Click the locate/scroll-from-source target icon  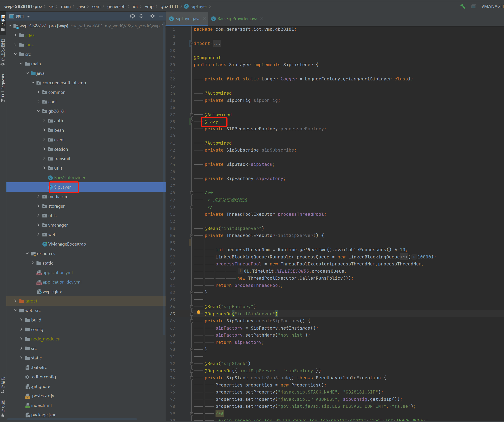(132, 16)
